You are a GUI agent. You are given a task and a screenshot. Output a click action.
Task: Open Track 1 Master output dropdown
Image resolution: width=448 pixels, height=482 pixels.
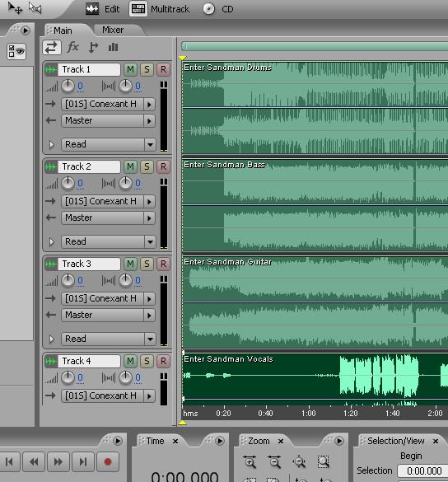[108, 121]
